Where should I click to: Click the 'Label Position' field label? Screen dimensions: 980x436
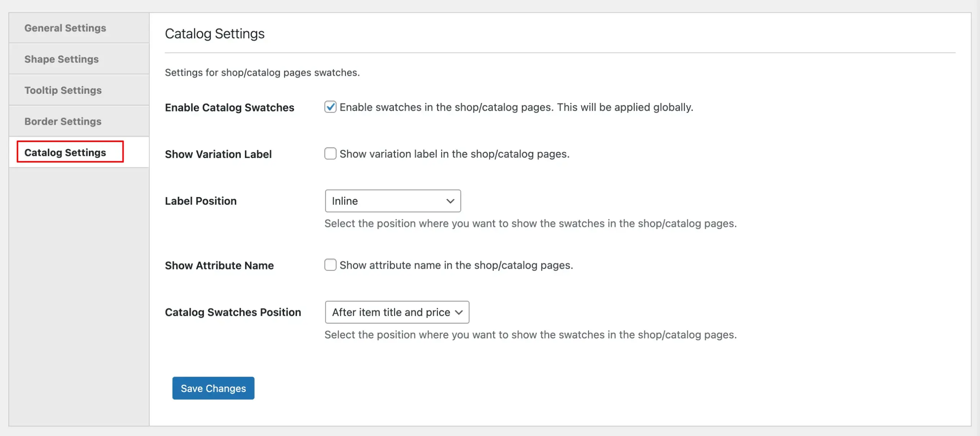[201, 201]
